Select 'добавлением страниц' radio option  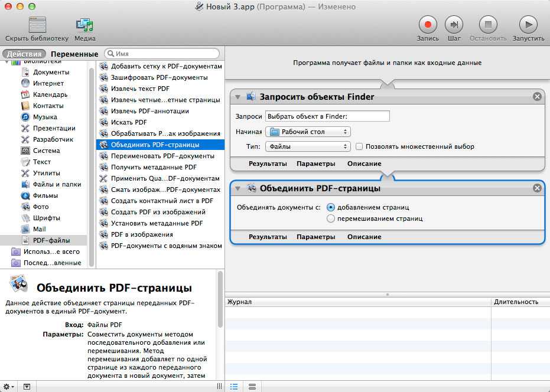331,207
